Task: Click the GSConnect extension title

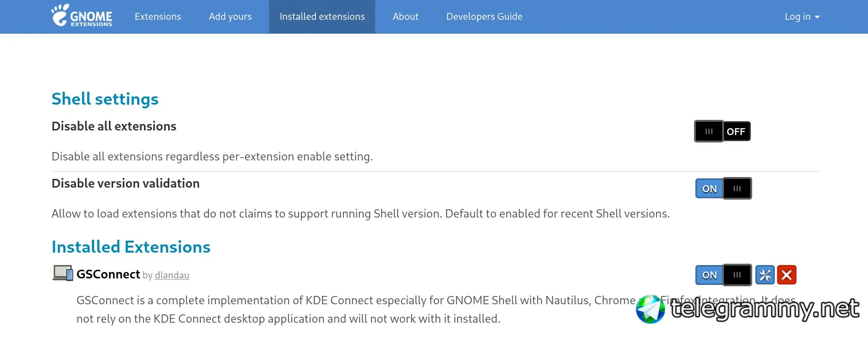Action: click(x=108, y=274)
